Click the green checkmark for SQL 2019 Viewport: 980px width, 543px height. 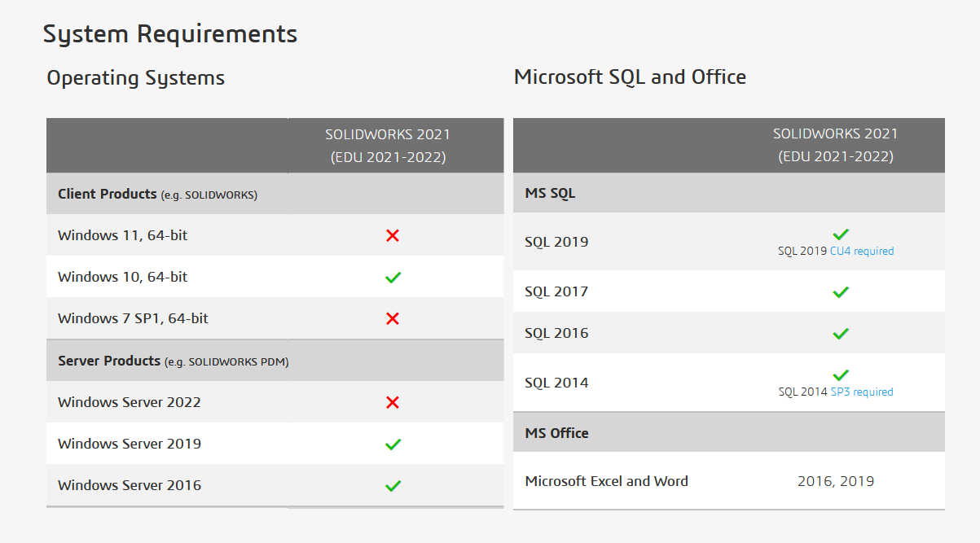841,234
